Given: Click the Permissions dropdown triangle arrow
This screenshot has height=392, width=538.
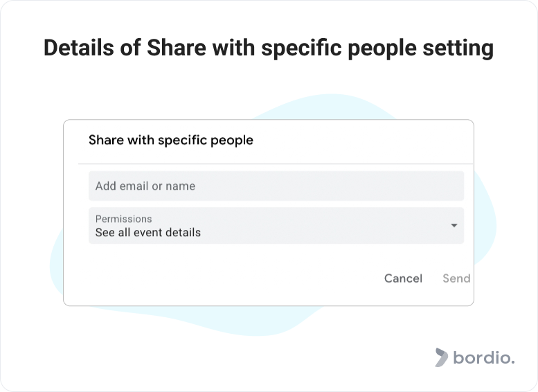Looking at the screenshot, I should tap(454, 226).
